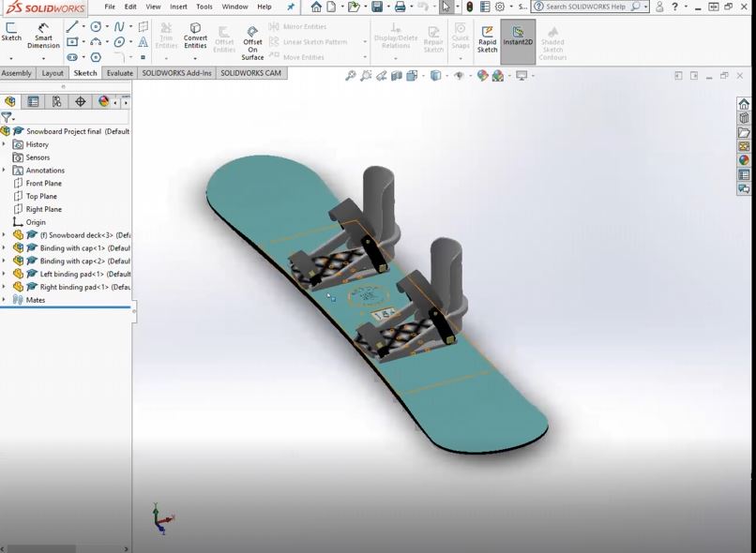
Task: Open the ConfigurationManager tab icon
Action: [x=57, y=101]
